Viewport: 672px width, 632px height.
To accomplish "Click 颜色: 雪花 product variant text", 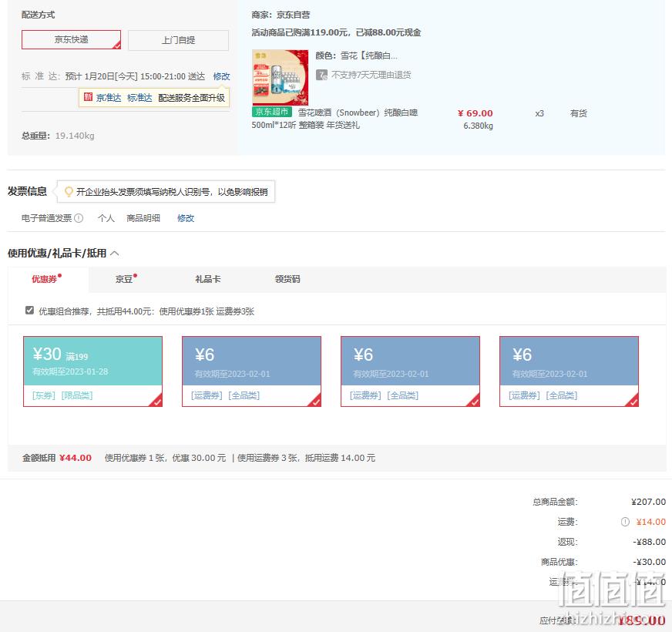I will [x=357, y=55].
